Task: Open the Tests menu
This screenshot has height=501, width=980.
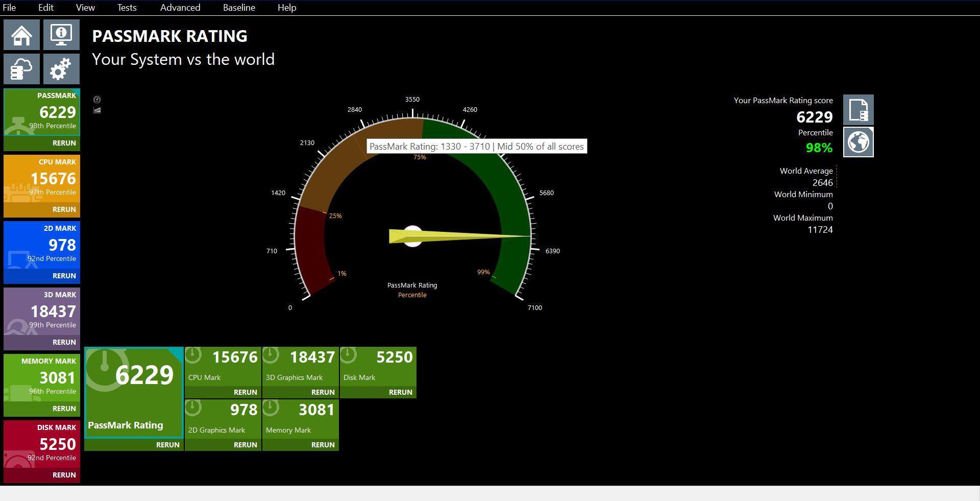Action: pos(127,8)
